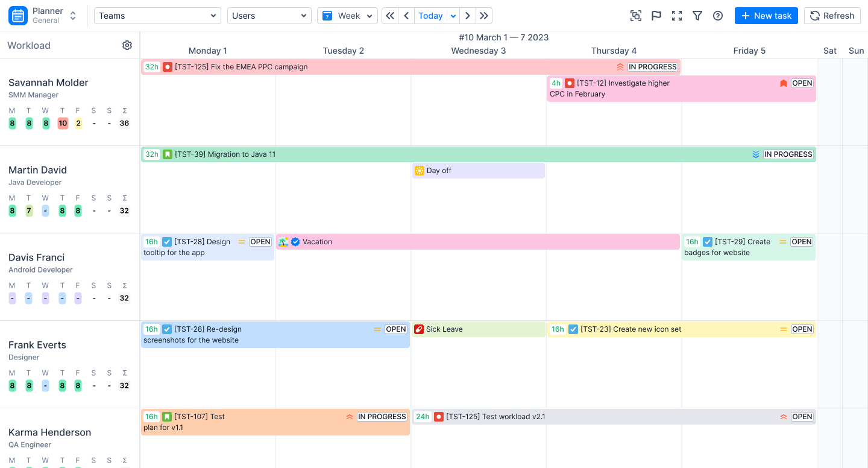Click the Refresh button
The image size is (868, 468).
832,16
